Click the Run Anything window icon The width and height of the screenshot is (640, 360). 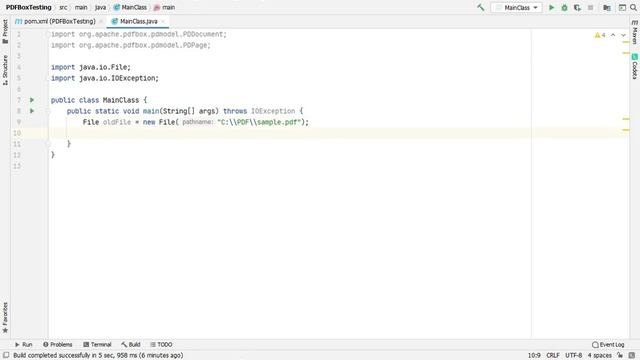tap(622, 7)
